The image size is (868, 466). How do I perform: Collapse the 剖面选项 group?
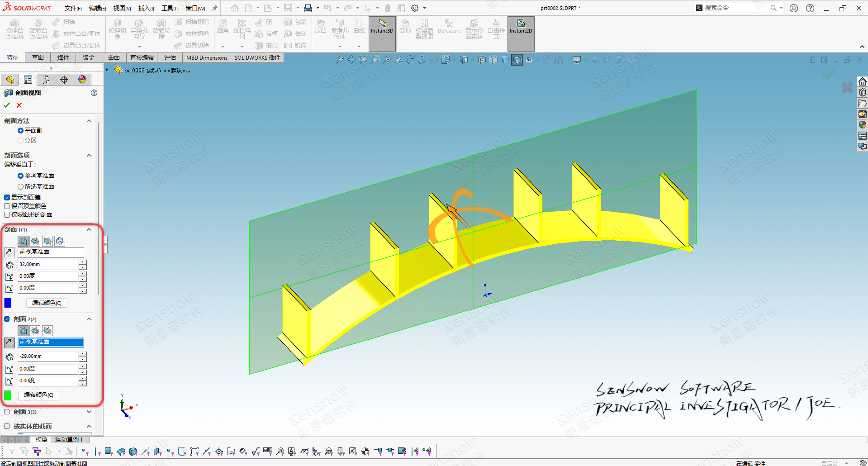[89, 155]
